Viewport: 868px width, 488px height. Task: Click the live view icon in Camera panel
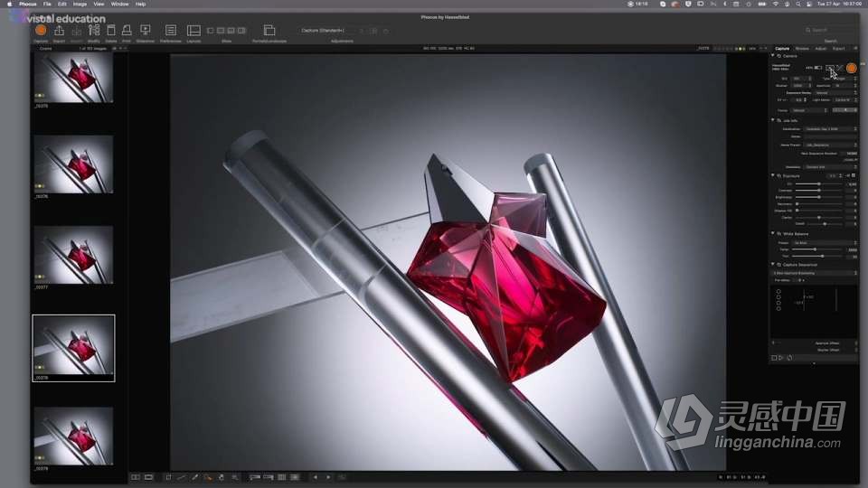click(x=830, y=68)
